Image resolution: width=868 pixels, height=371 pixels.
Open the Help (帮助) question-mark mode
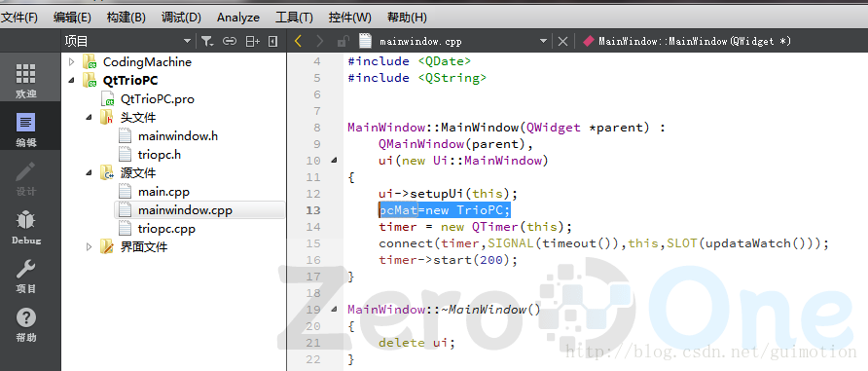tap(26, 325)
